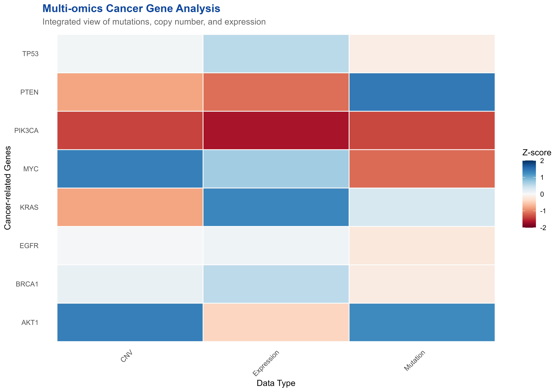Click the TP53 Expression heatmap cell
This screenshot has width=560, height=392.
pos(276,54)
